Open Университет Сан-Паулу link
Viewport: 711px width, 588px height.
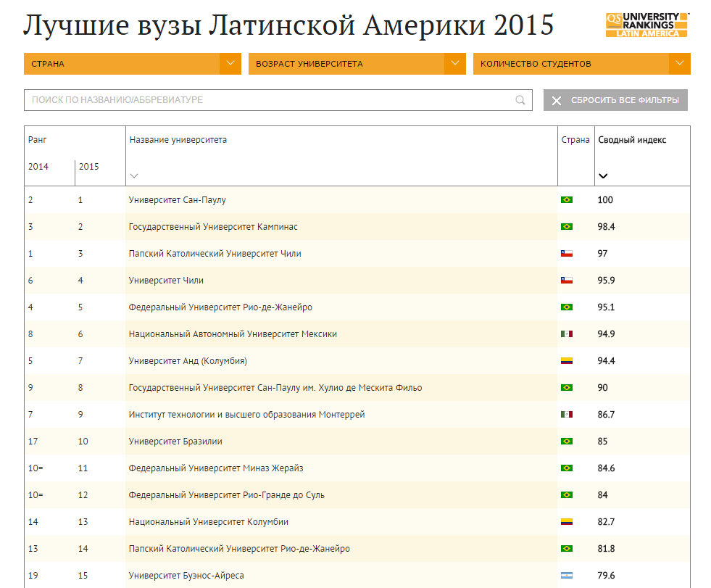point(178,199)
